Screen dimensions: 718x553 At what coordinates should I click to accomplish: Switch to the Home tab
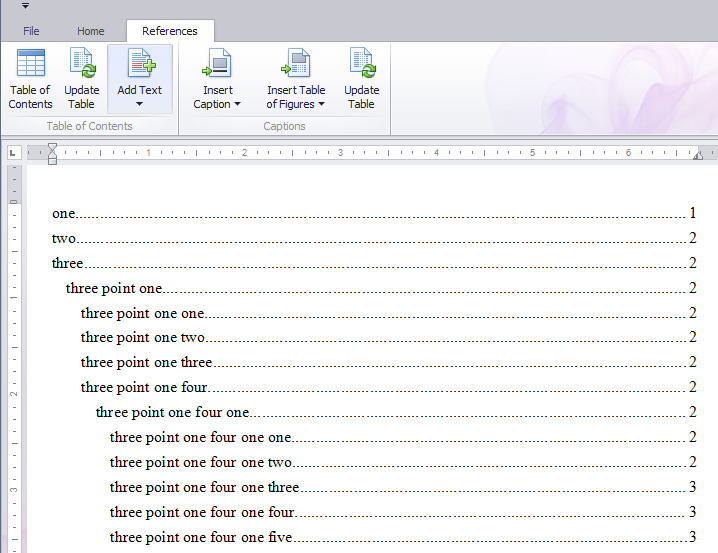pos(90,31)
